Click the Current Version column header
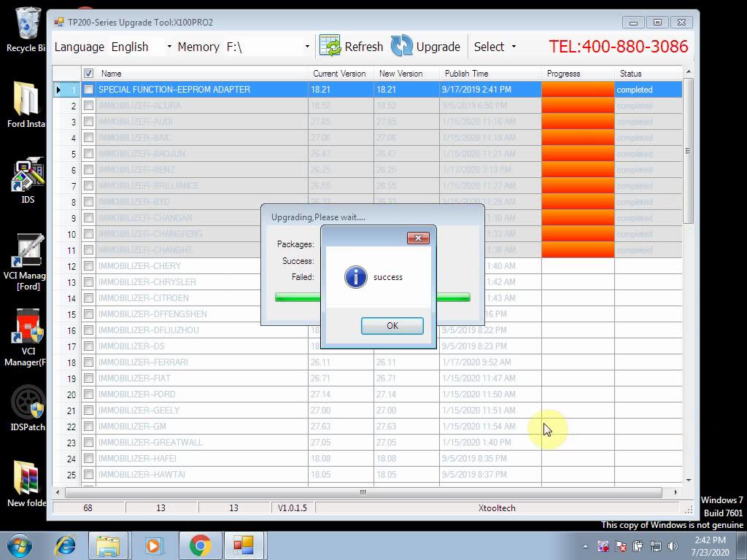 point(339,74)
